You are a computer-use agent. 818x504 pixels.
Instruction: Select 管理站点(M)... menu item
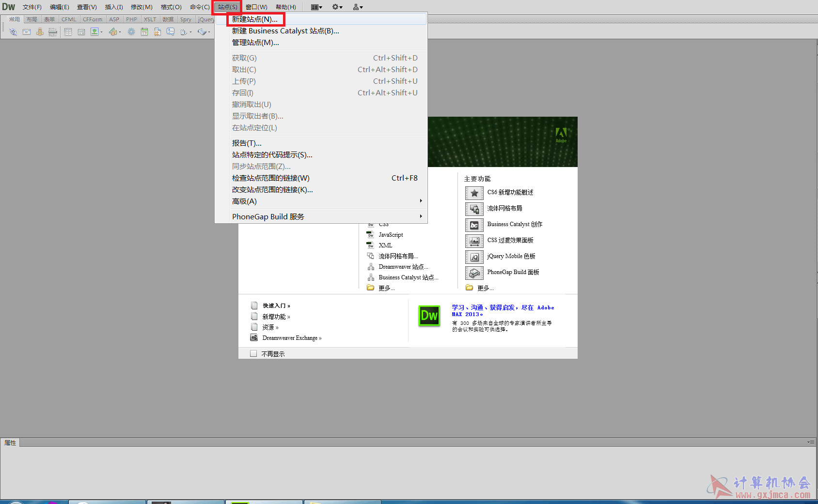321,43
